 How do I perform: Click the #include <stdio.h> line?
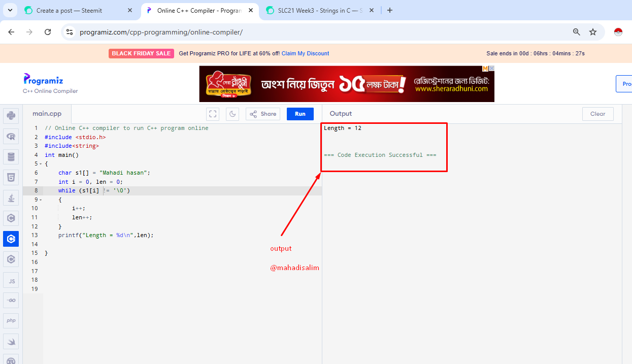point(75,137)
